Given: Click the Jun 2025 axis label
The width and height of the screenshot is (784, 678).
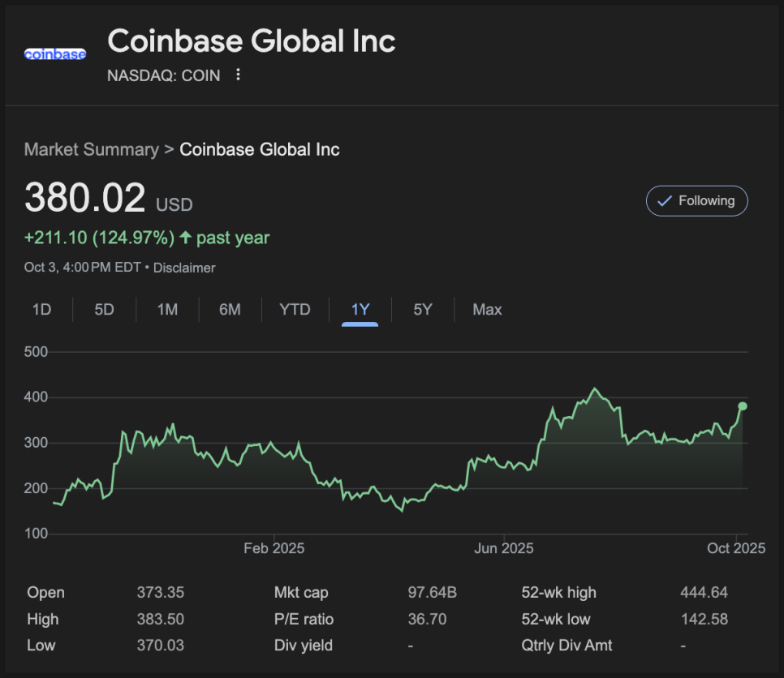Looking at the screenshot, I should click(x=504, y=548).
